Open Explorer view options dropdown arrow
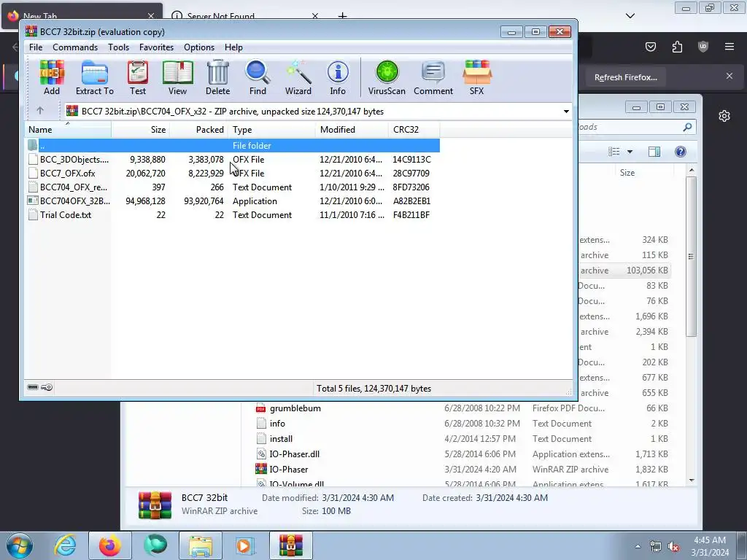747x560 pixels. [630, 152]
